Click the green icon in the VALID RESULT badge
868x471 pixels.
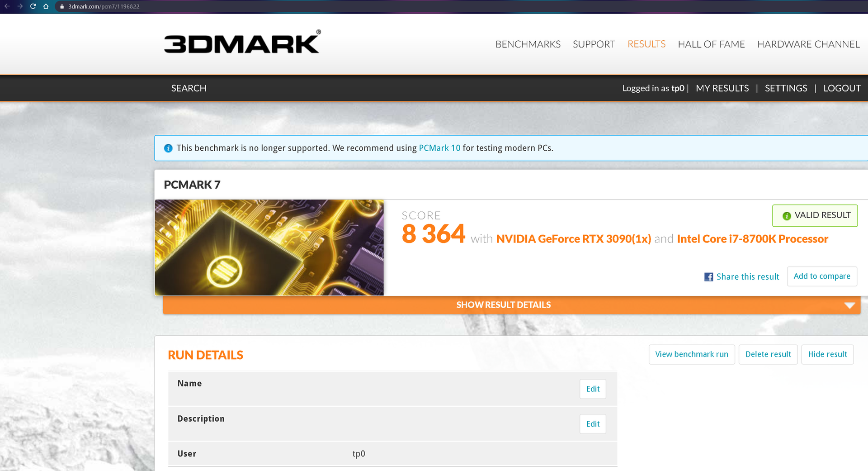787,216
